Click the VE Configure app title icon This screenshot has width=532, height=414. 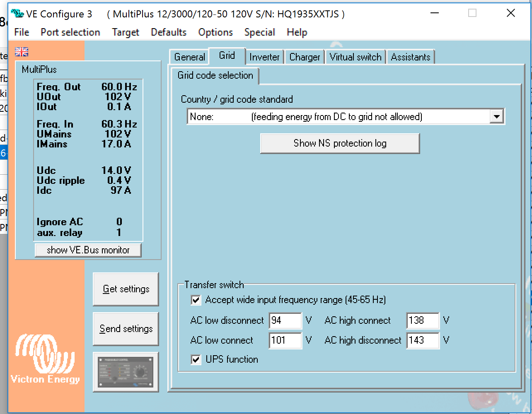(x=18, y=14)
